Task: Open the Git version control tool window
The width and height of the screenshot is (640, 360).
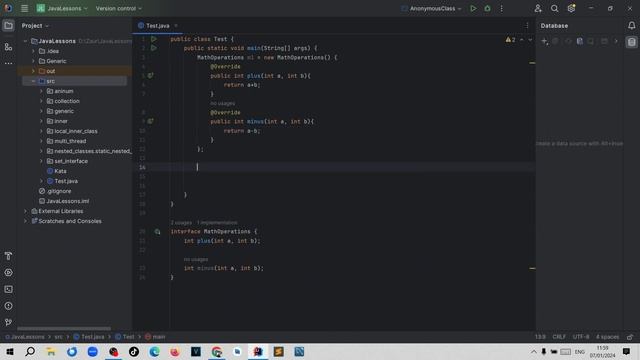Action: tap(8, 322)
